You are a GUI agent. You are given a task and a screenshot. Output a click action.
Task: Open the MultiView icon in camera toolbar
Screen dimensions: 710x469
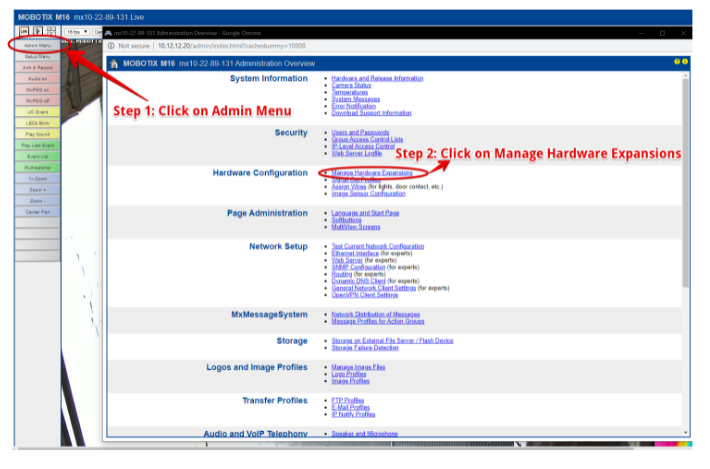pyautogui.click(x=51, y=31)
